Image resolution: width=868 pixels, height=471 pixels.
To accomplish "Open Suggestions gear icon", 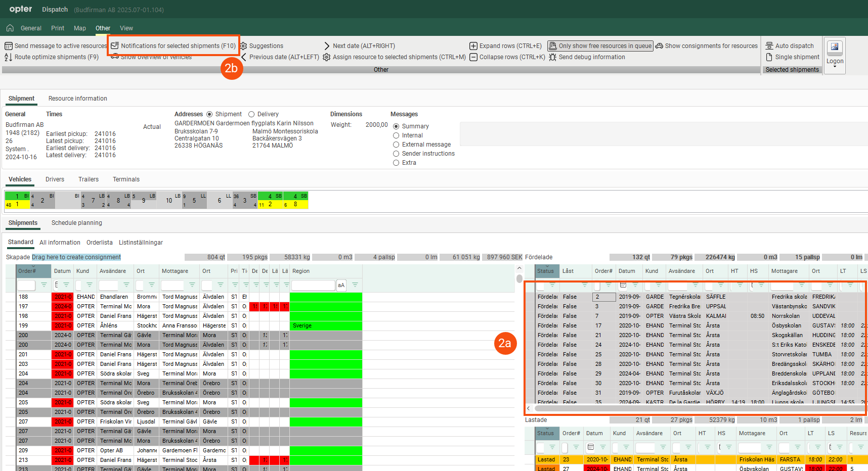I will (x=244, y=46).
